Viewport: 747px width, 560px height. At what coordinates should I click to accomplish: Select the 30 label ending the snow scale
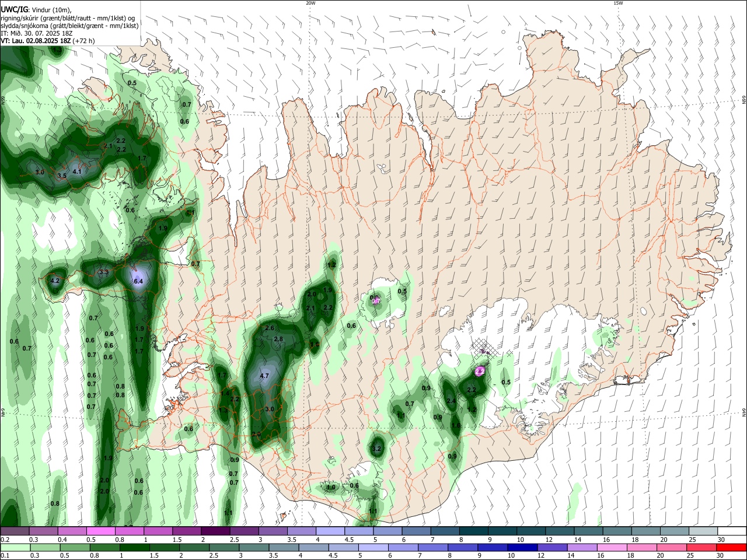tap(721, 540)
